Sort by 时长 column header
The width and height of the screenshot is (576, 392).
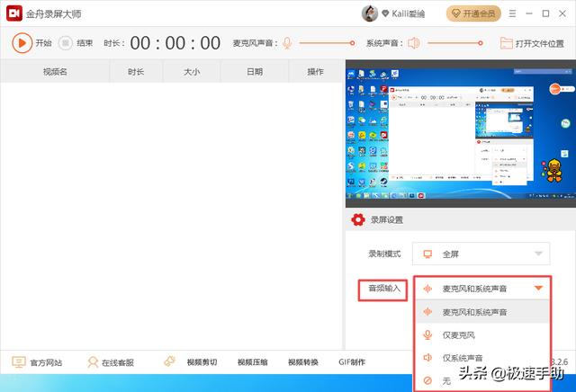point(136,72)
